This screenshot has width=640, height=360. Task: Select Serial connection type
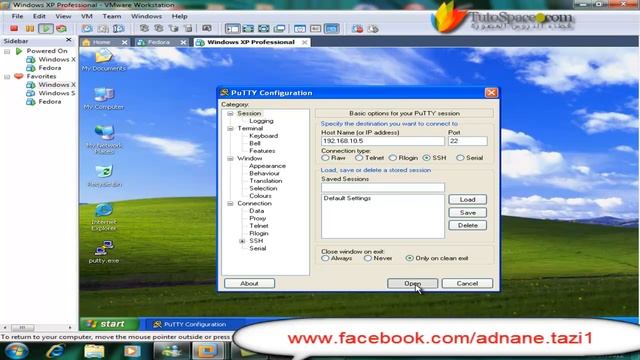[460, 158]
